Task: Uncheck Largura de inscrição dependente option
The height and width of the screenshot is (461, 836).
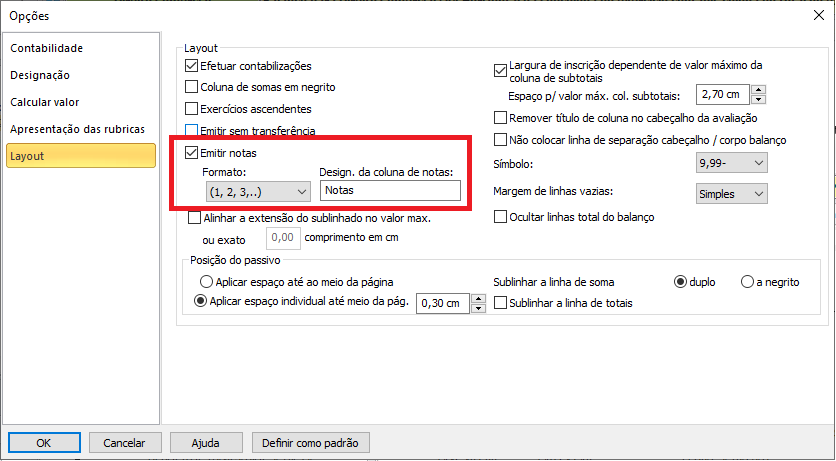Action: coord(500,71)
